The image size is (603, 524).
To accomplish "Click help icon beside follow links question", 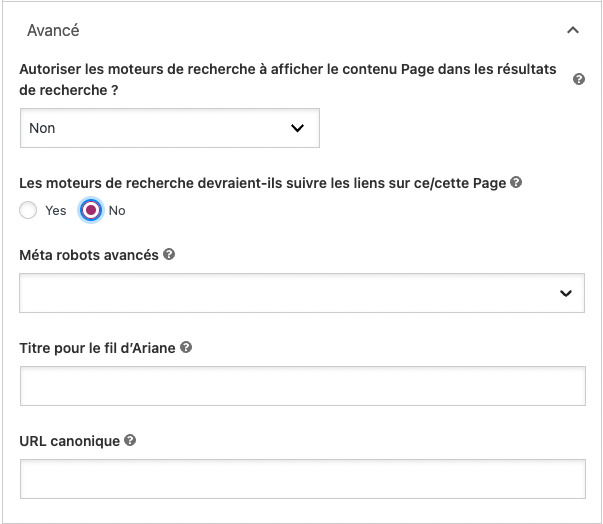I will (x=516, y=183).
